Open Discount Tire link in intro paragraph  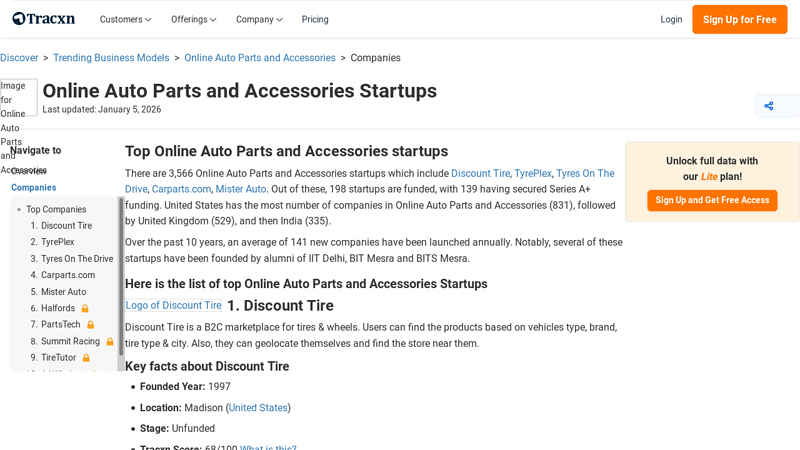(x=480, y=173)
